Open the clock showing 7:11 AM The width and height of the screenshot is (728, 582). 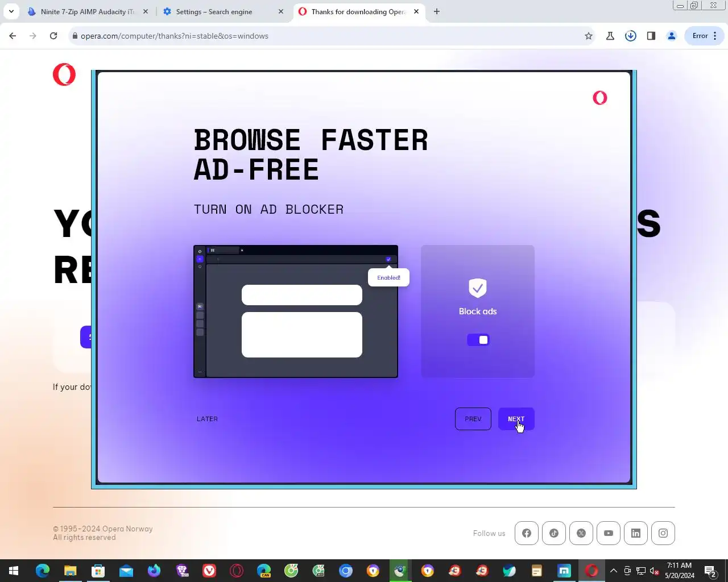click(x=680, y=571)
